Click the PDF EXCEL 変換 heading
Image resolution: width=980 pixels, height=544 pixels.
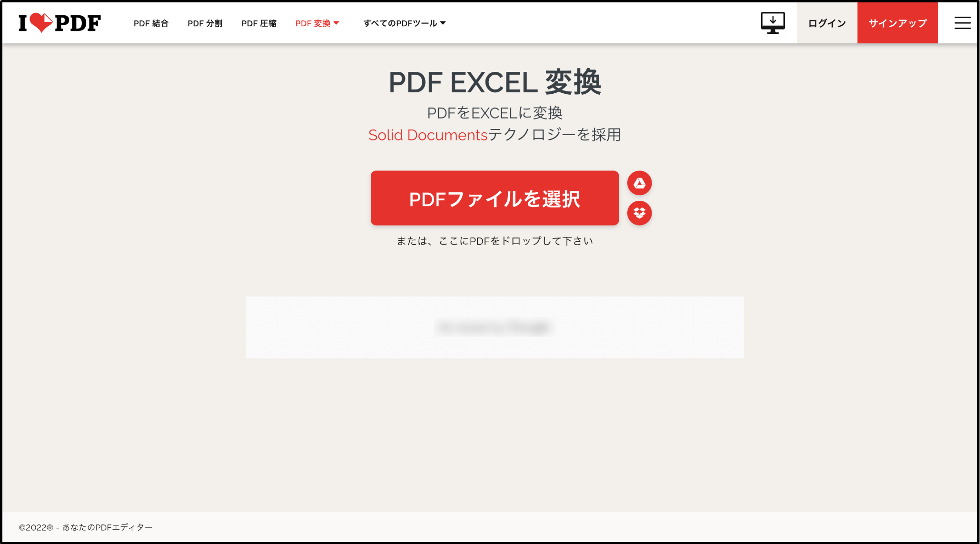click(495, 82)
